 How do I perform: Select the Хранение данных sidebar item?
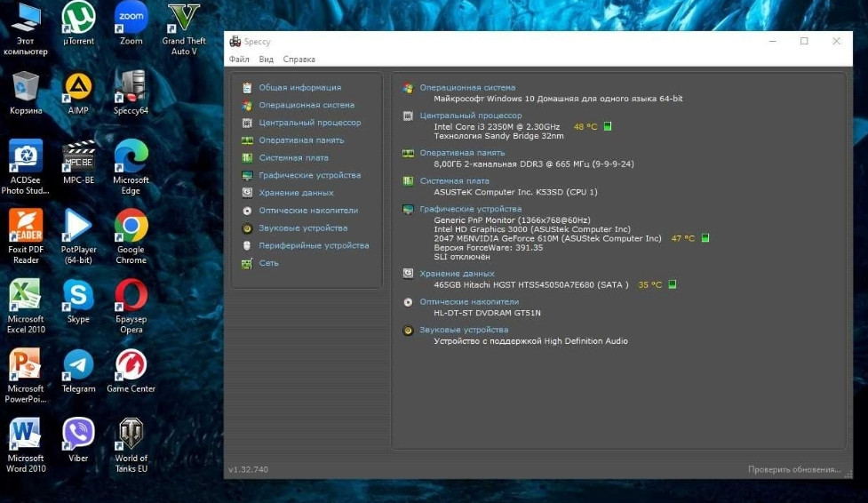coord(296,193)
